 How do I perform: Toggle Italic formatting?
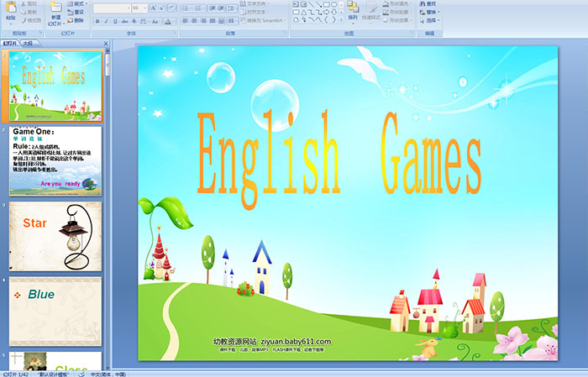106,21
